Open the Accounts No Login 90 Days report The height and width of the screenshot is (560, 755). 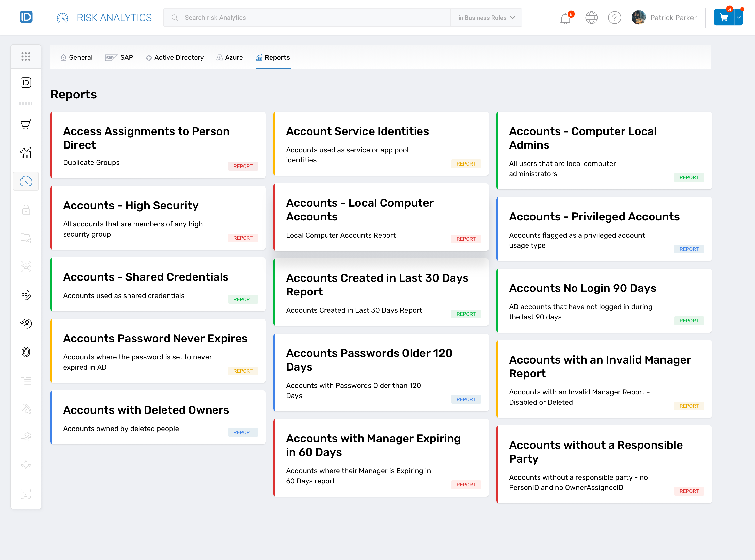click(582, 288)
